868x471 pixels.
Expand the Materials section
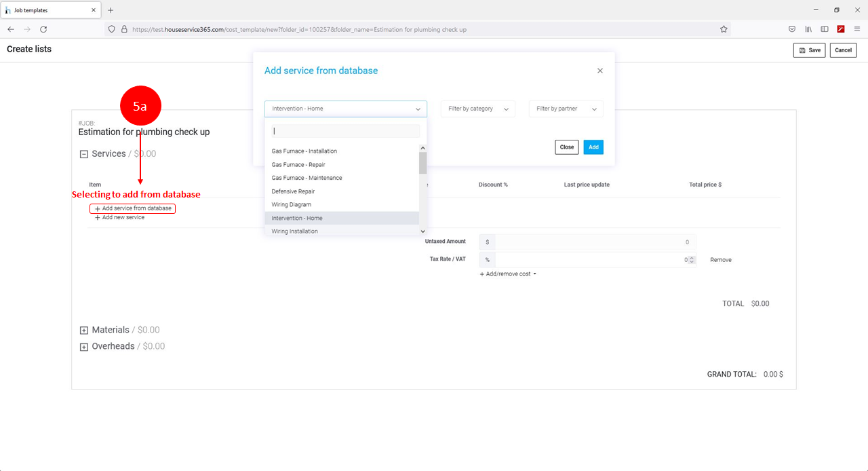[84, 331]
